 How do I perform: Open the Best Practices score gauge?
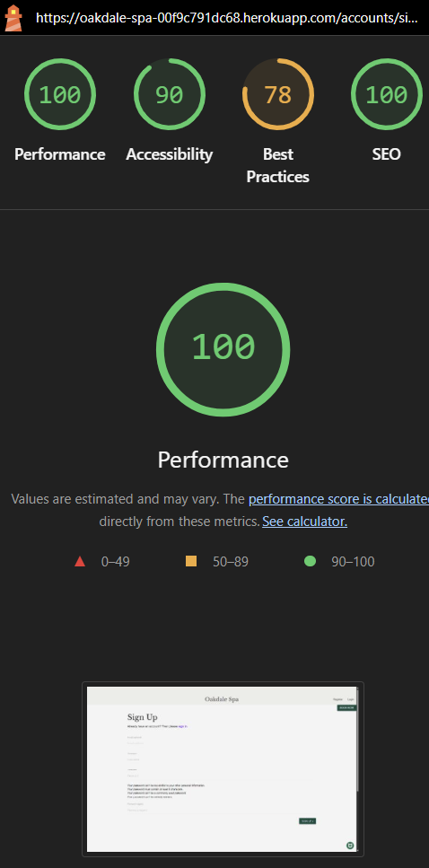point(278,94)
